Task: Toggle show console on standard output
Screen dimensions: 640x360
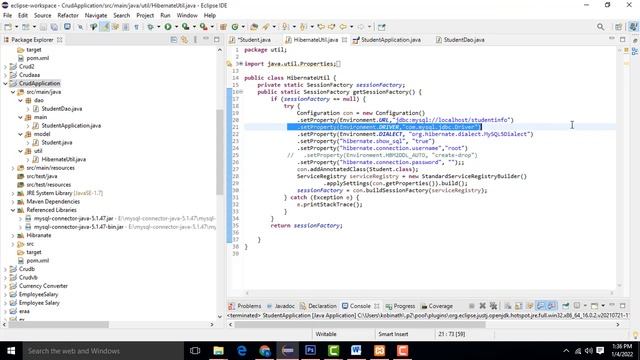Action: point(541,306)
